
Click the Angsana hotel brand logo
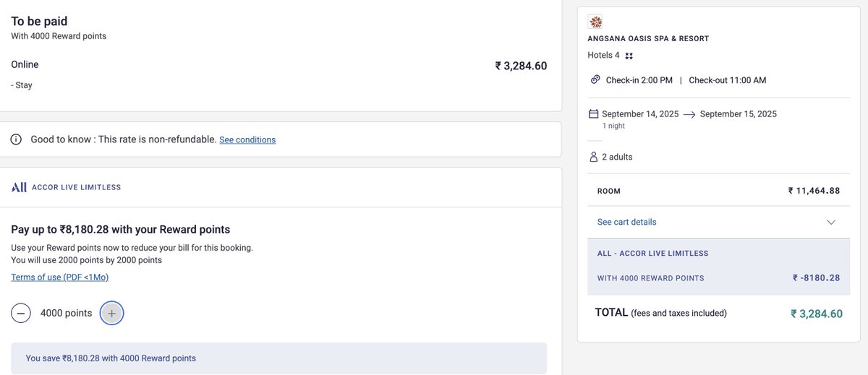tap(595, 22)
